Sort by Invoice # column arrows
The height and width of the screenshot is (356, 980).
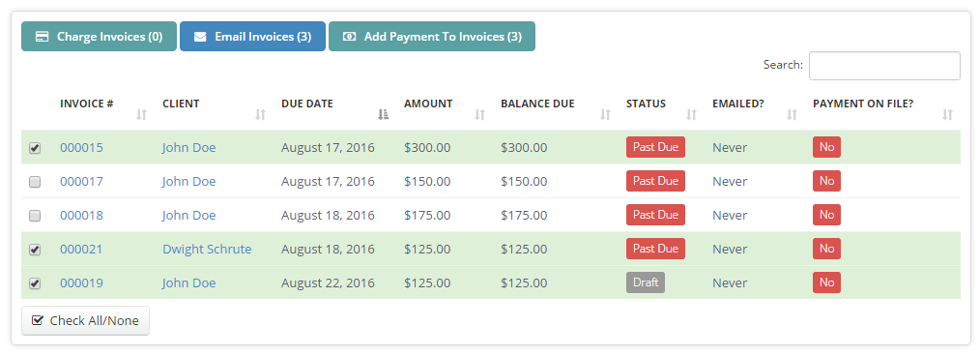coord(142,114)
